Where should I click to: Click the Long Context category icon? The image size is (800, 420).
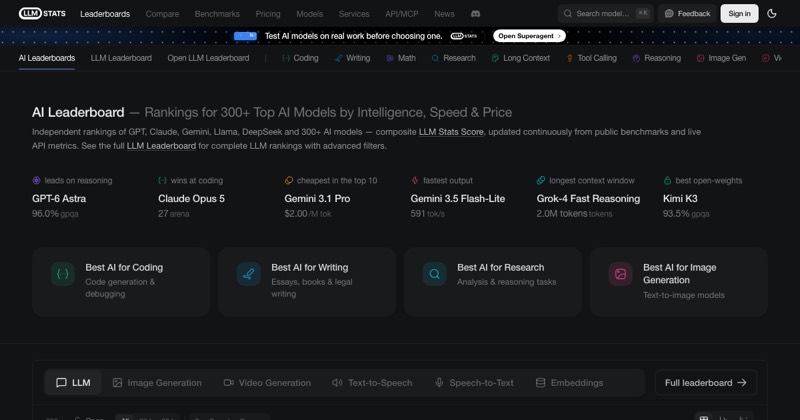click(x=495, y=58)
